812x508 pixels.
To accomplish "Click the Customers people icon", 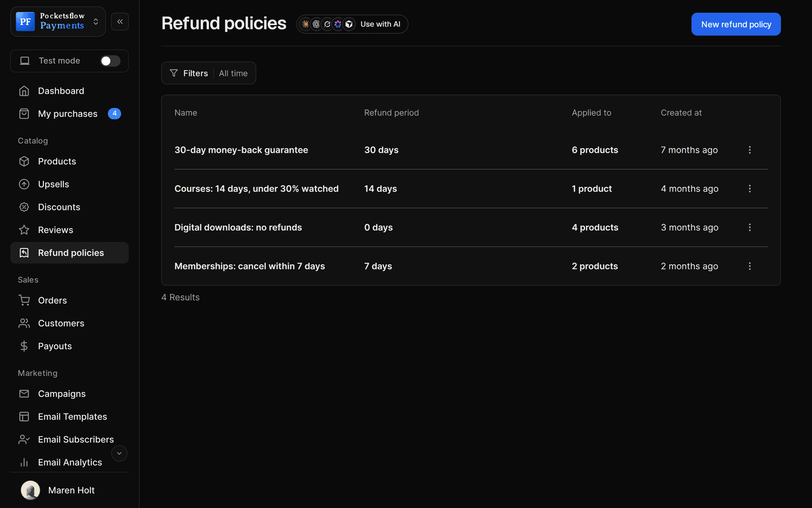I will pos(24,323).
